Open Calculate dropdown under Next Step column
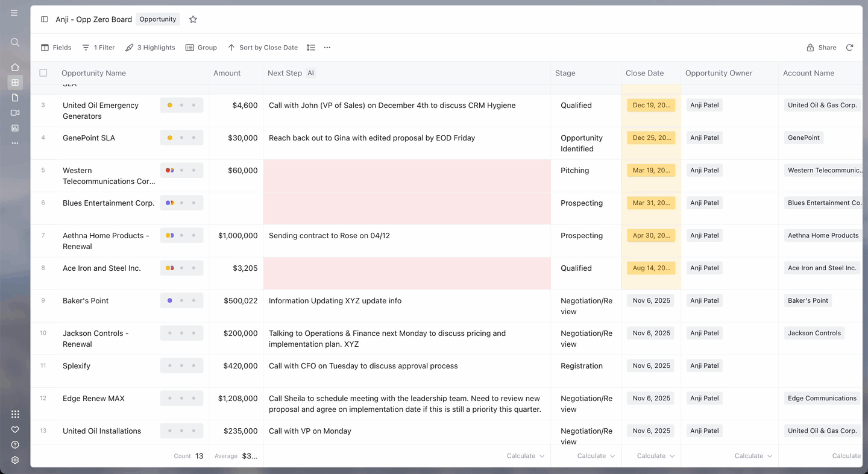This screenshot has height=474, width=868. coord(526,456)
